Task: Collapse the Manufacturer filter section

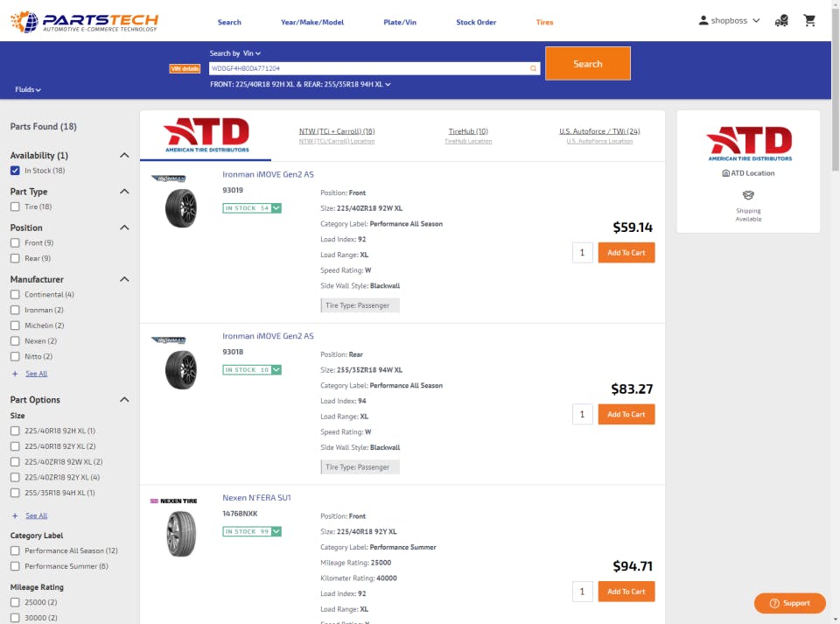Action: (x=124, y=279)
